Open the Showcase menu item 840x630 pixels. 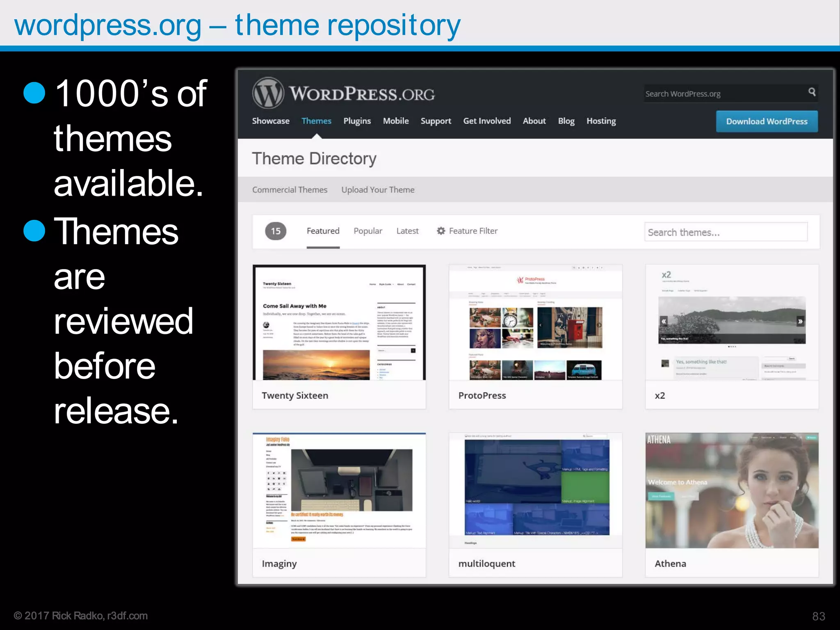point(271,121)
